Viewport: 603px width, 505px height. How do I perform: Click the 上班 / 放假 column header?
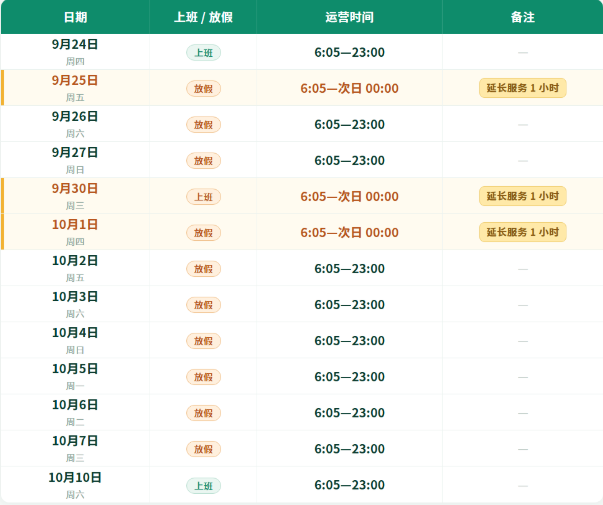pos(203,17)
